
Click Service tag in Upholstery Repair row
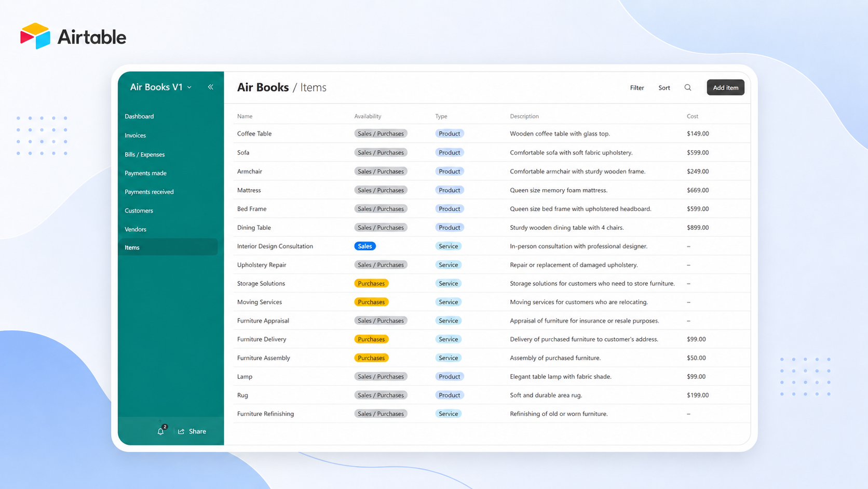click(x=448, y=265)
